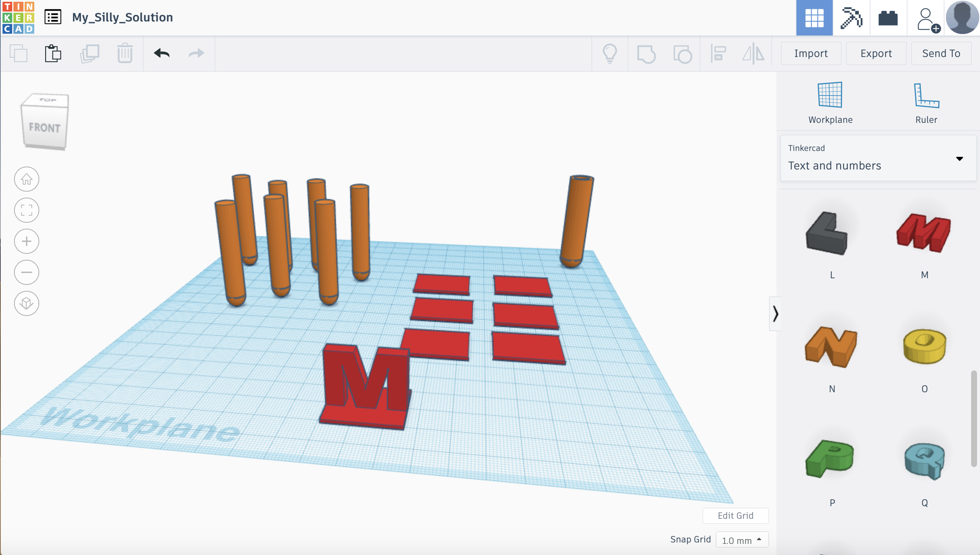
Task: Click the Export button
Action: tap(876, 53)
